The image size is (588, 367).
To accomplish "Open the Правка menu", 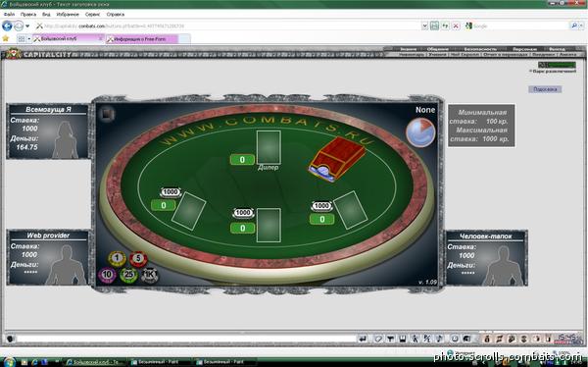I will pyautogui.click(x=28, y=15).
